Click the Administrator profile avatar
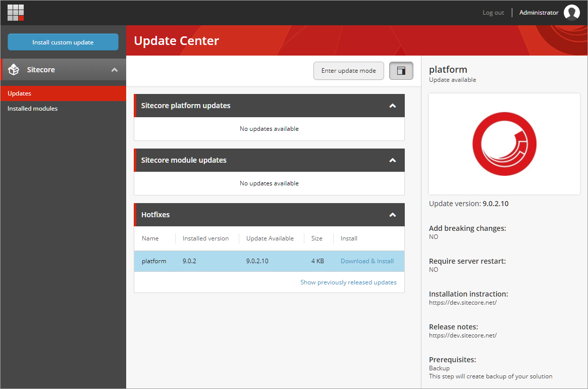The height and width of the screenshot is (389, 588). pyautogui.click(x=571, y=13)
